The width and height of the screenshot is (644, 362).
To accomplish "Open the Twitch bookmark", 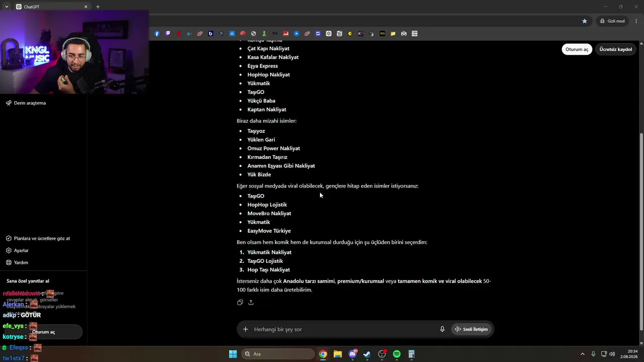I will (x=168, y=34).
